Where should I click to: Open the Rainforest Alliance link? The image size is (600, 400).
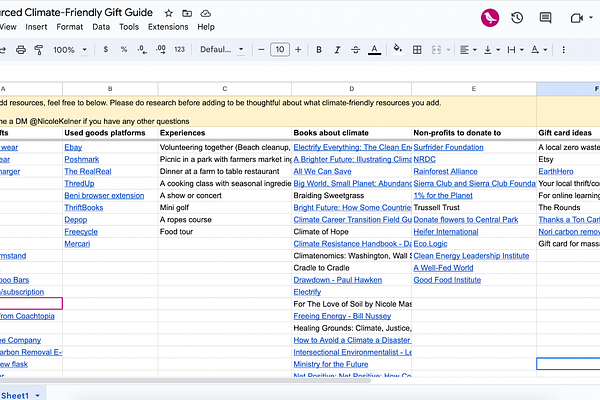coord(445,171)
